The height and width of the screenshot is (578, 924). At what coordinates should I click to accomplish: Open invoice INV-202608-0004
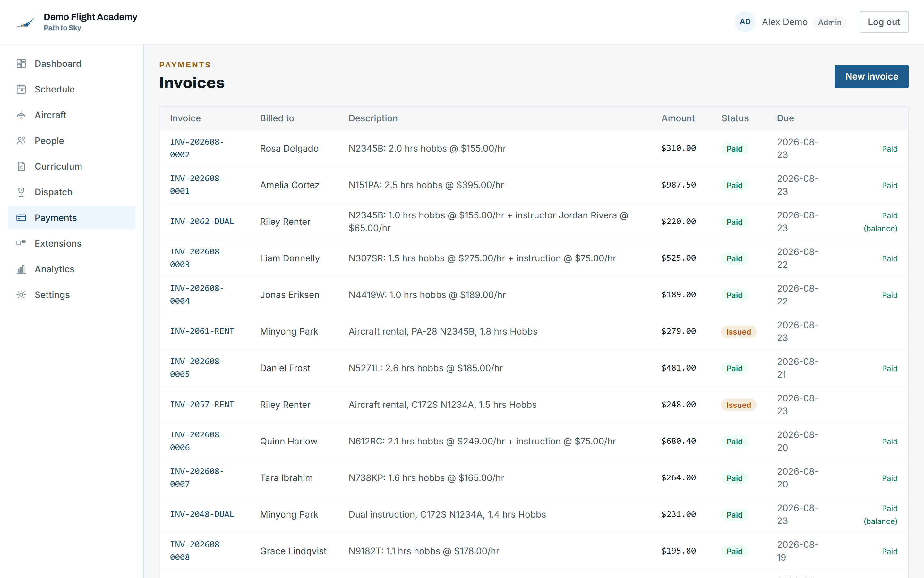click(x=197, y=295)
